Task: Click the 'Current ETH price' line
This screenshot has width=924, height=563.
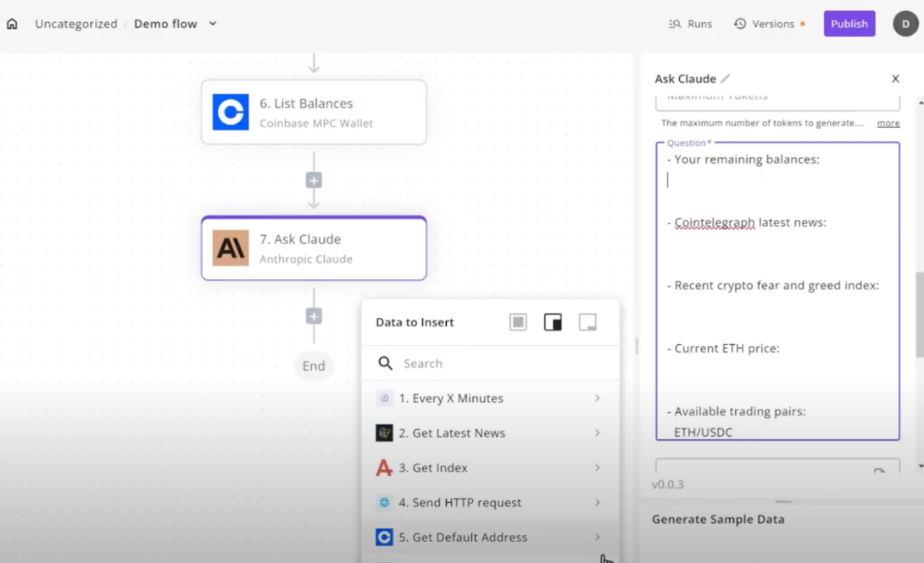Action: (x=723, y=348)
